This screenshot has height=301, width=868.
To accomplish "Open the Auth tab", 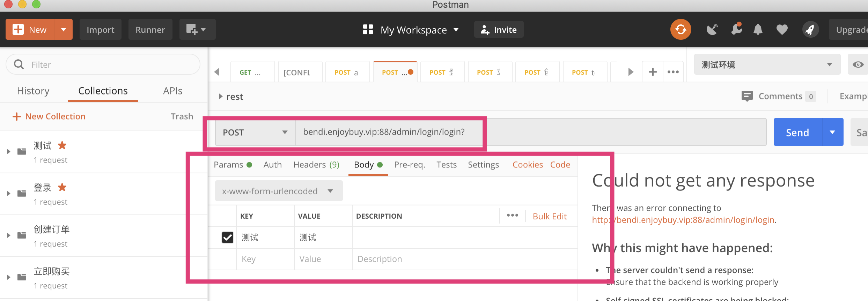I will tap(272, 165).
